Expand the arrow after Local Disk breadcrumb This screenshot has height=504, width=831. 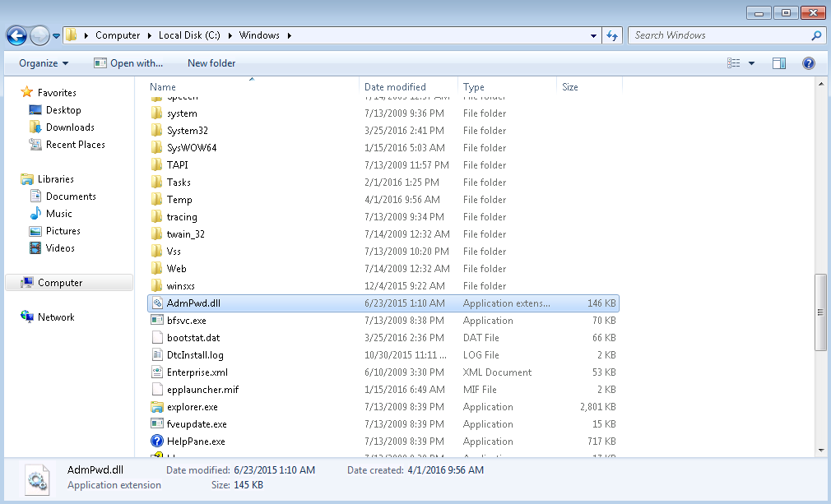click(230, 35)
